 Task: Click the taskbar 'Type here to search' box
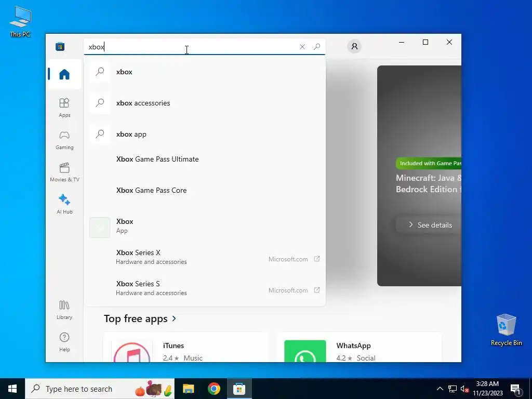[x=100, y=389]
